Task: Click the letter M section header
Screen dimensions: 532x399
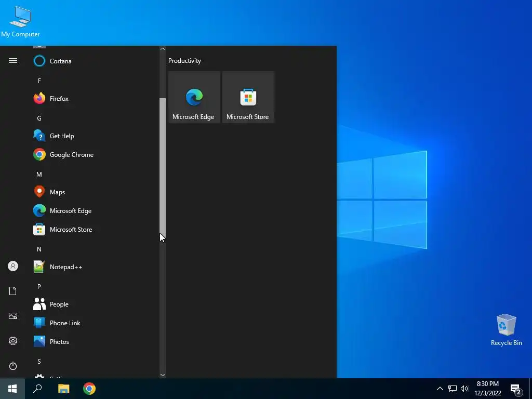Action: 39,175
